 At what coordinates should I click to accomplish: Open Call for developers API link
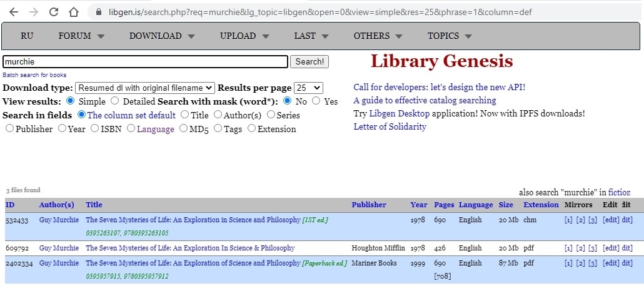pyautogui.click(x=439, y=87)
